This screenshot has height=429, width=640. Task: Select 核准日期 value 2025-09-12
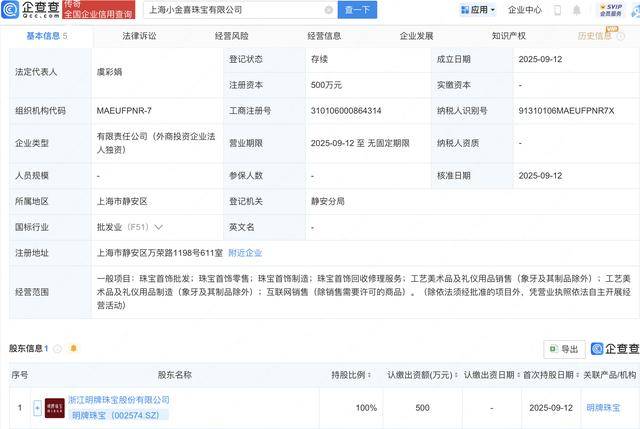tap(540, 176)
